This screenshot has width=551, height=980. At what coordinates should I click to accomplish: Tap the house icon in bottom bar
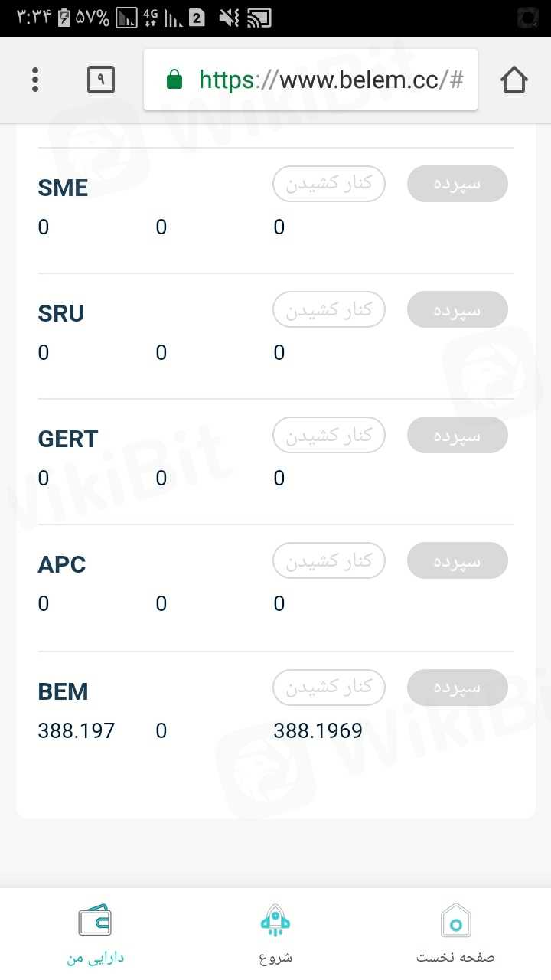click(456, 921)
